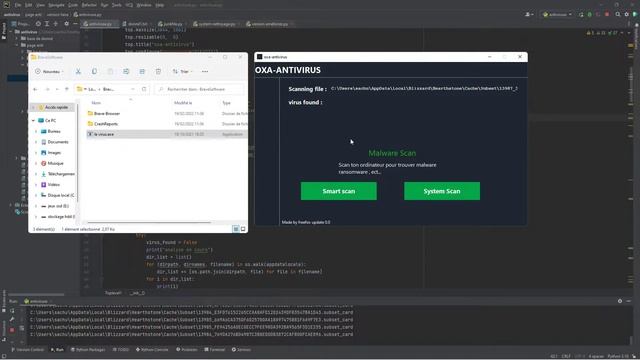Image resolution: width=640 pixels, height=360 pixels.
Task: Open run configuration dropdown in PyCharm
Action: tap(557, 15)
